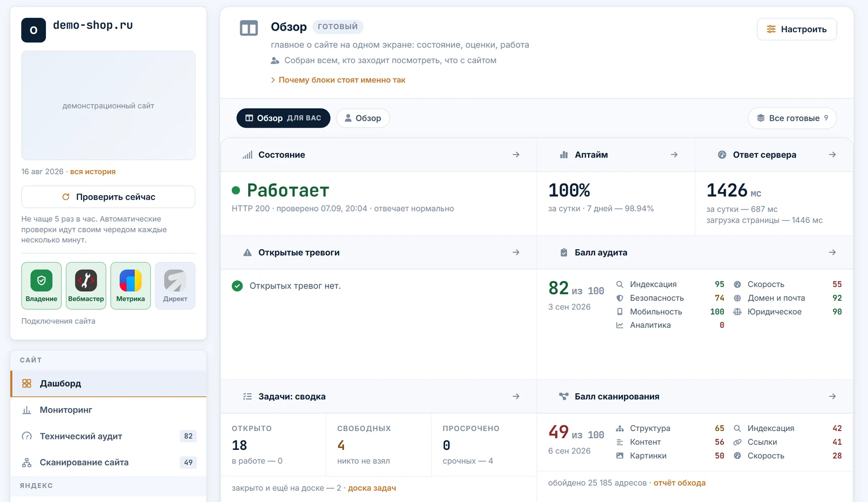Viewport: 868px width, 502px height.
Task: Click the Работает status text
Action: click(x=288, y=190)
